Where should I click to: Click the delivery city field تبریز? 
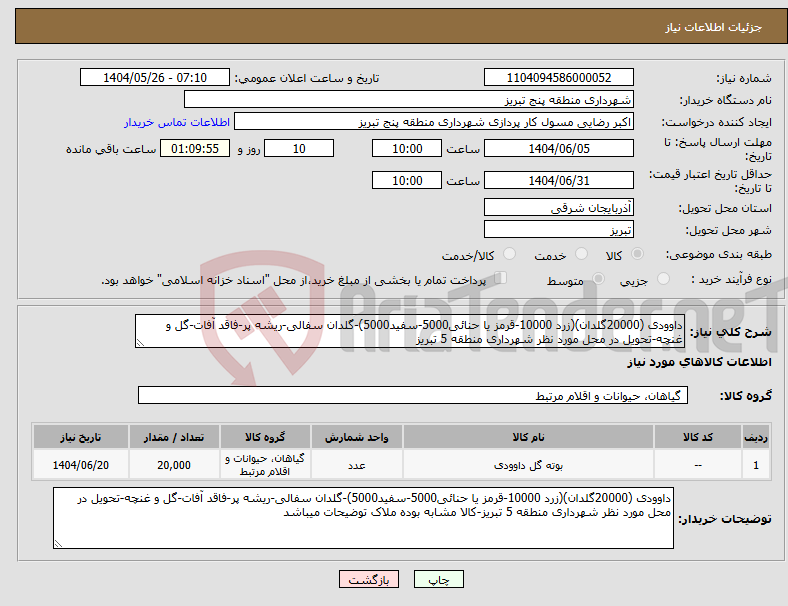(x=559, y=229)
